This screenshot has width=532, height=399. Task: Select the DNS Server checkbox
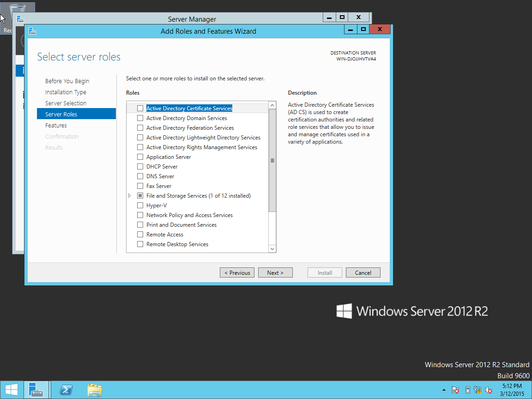coord(140,176)
